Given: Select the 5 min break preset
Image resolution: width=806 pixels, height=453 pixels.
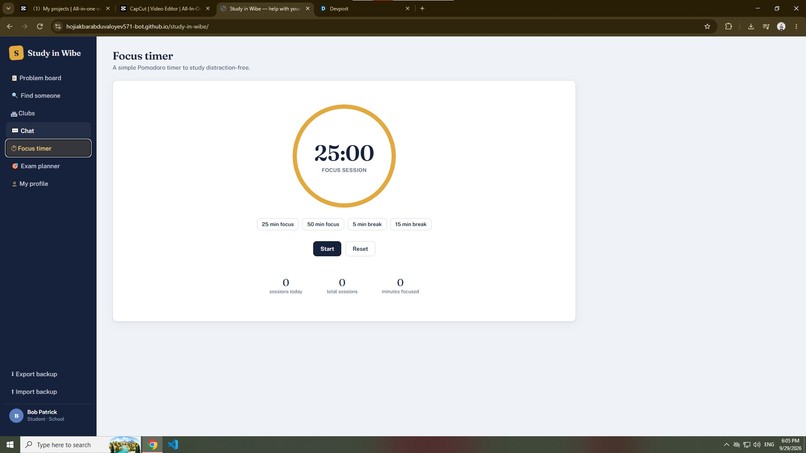Looking at the screenshot, I should click(x=367, y=224).
